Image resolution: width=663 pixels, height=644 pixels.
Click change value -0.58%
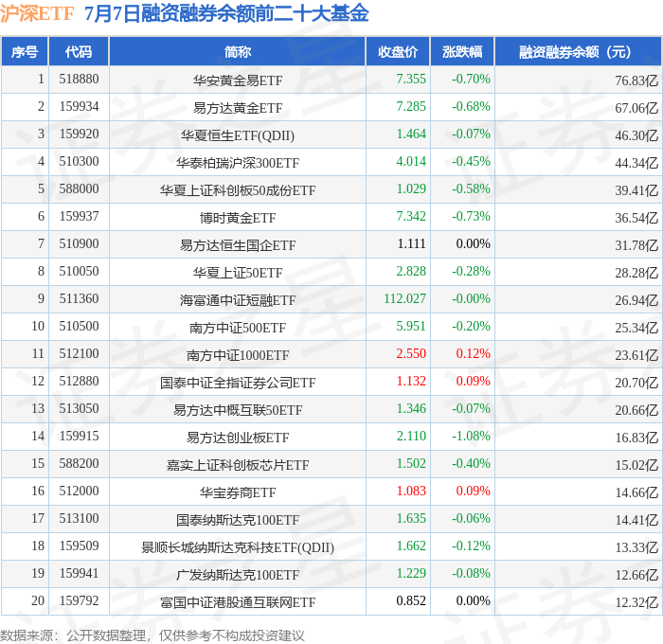pyautogui.click(x=471, y=189)
